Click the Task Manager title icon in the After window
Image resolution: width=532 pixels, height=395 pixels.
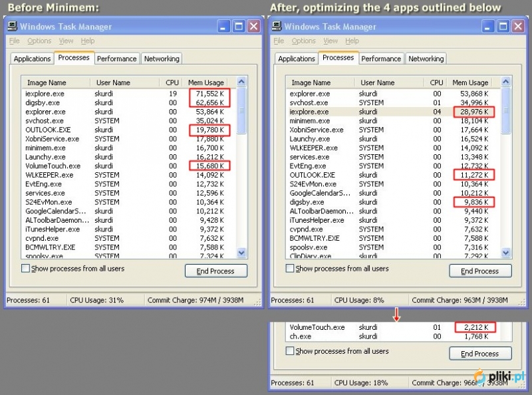(277, 26)
